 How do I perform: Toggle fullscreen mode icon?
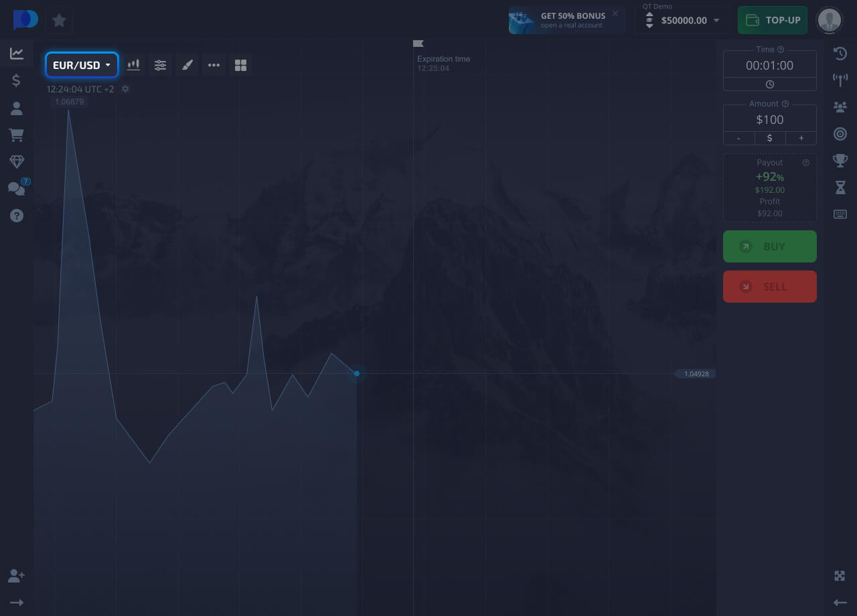(x=840, y=576)
